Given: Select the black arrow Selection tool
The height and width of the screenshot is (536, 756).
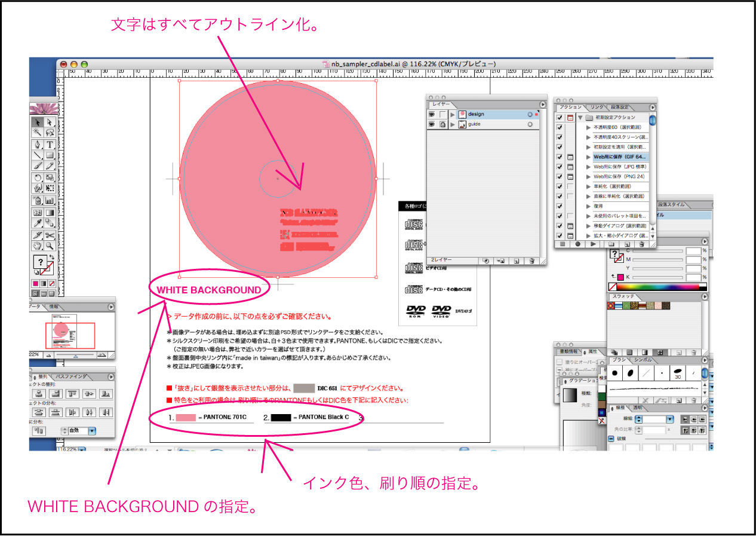Looking at the screenshot, I should (37, 121).
